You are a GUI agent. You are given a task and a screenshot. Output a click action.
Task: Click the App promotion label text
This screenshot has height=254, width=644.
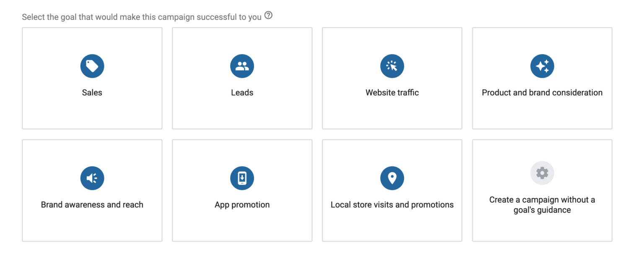click(242, 204)
